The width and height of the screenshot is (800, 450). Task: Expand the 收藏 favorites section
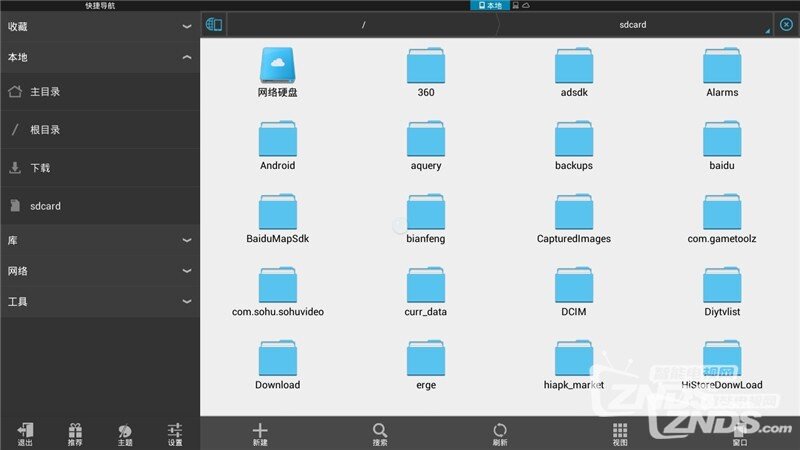100,27
